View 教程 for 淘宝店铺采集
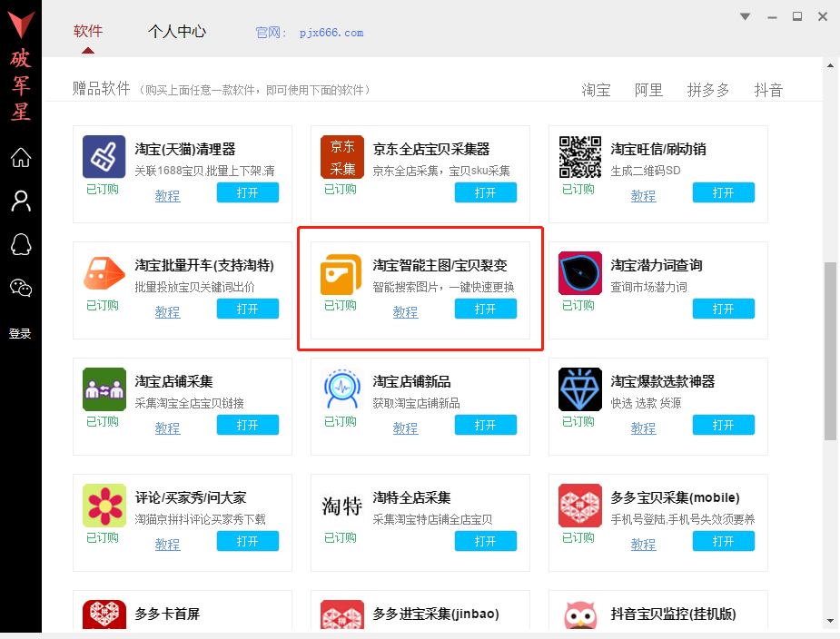 168,428
